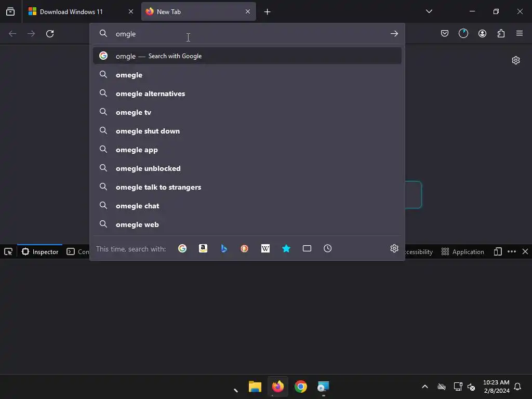
Task: Pick an element from the page
Action: click(x=8, y=252)
